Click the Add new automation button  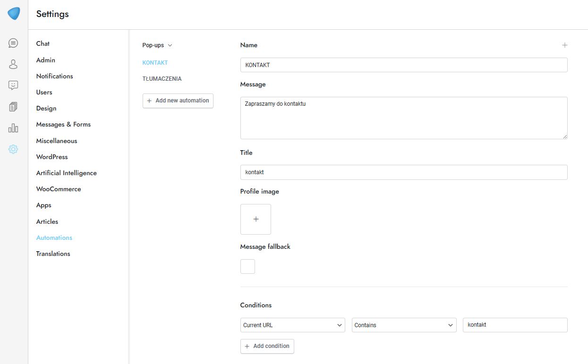178,101
